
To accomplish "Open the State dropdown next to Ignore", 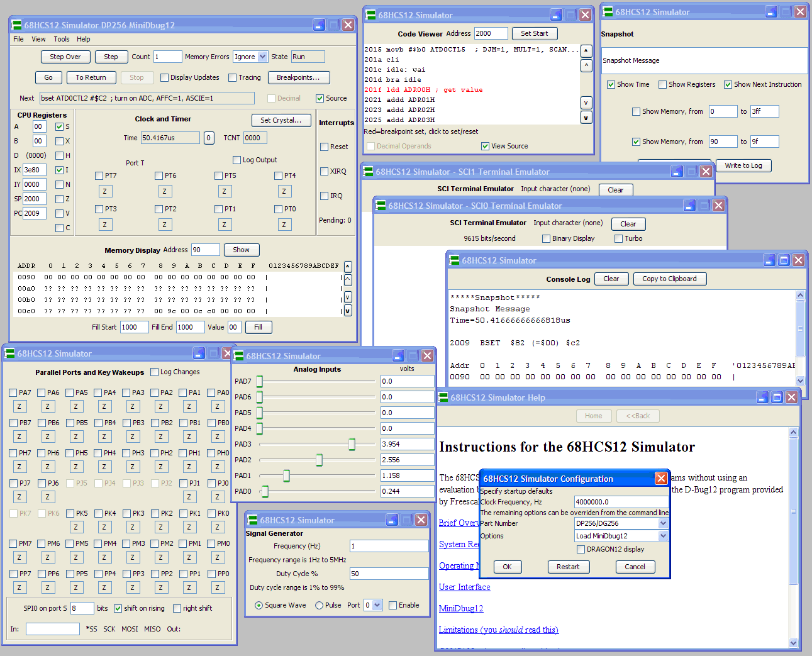I will pos(263,57).
